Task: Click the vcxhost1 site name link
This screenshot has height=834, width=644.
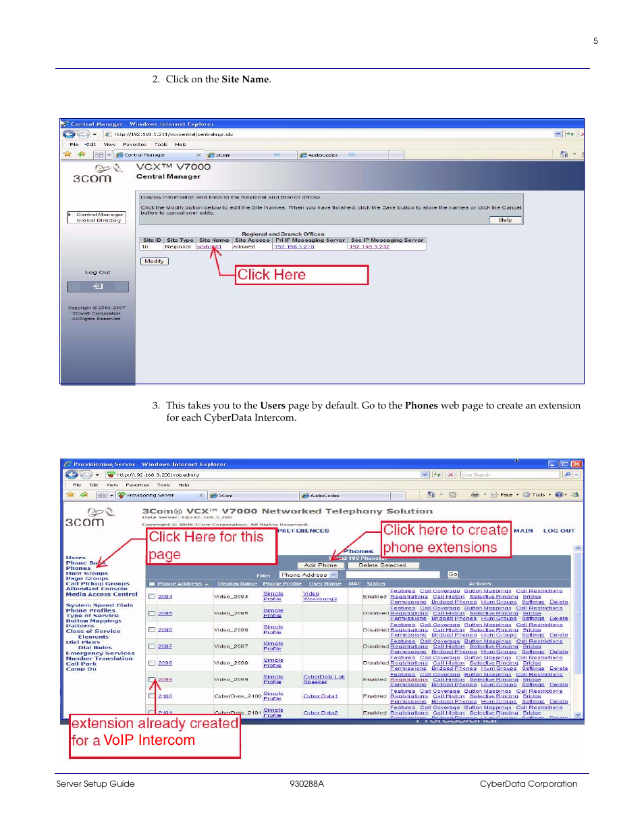Action: pos(209,247)
